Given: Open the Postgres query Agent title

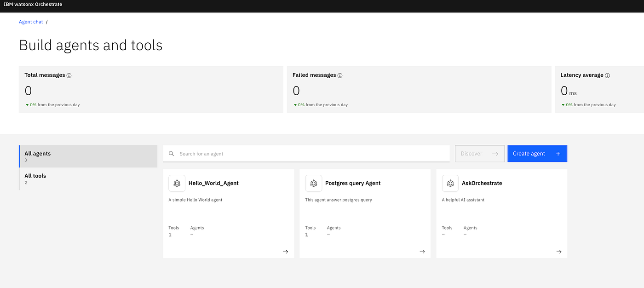Looking at the screenshot, I should click(353, 183).
